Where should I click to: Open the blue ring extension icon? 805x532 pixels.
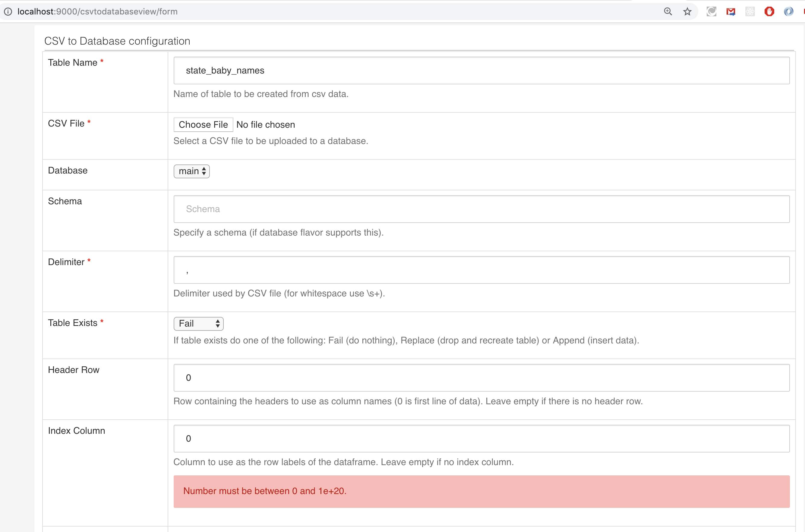click(788, 11)
